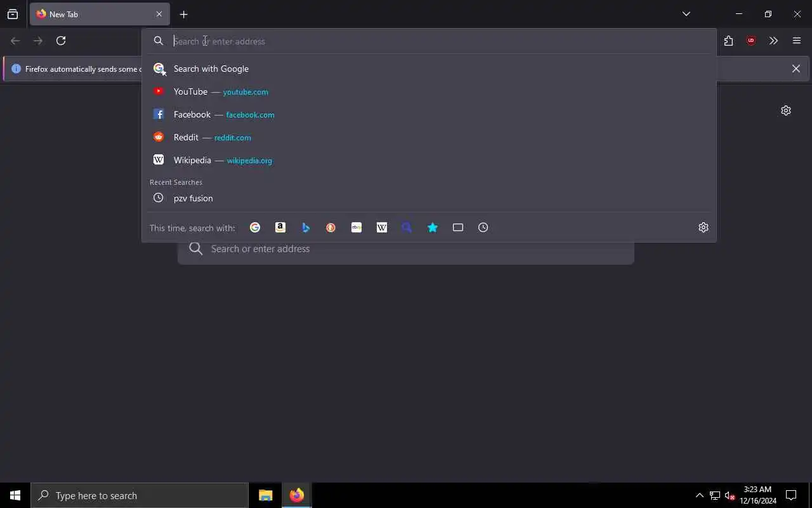
Task: Open Firefox application hamburger menu
Action: [x=797, y=41]
